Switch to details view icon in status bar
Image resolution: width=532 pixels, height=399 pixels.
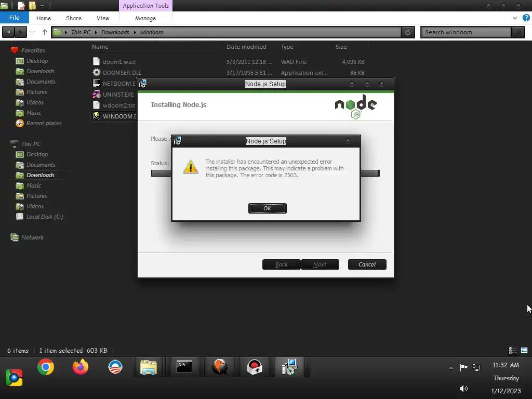[513, 350]
